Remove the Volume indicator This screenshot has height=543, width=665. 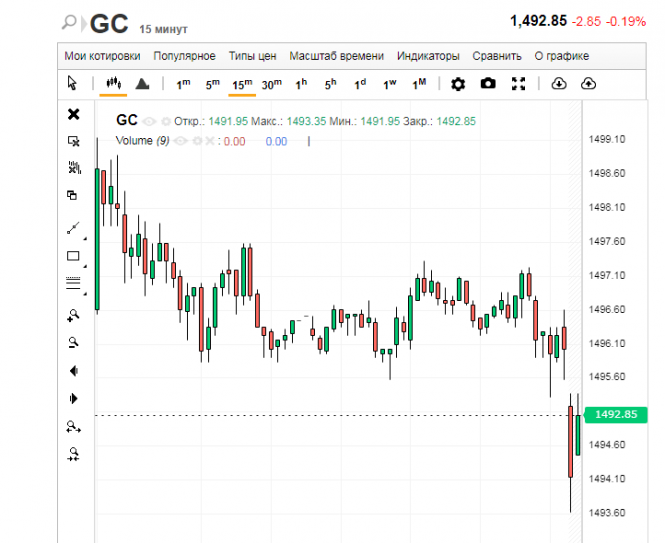click(210, 141)
